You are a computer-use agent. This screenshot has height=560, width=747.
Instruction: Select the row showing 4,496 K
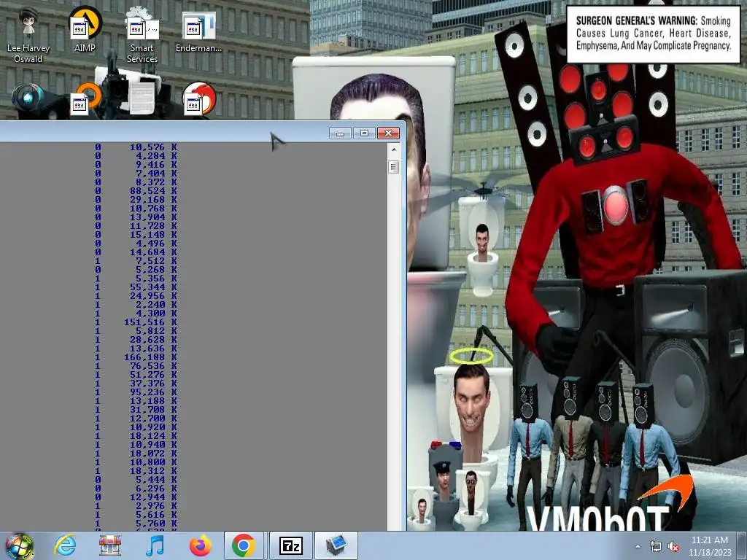[x=136, y=244]
